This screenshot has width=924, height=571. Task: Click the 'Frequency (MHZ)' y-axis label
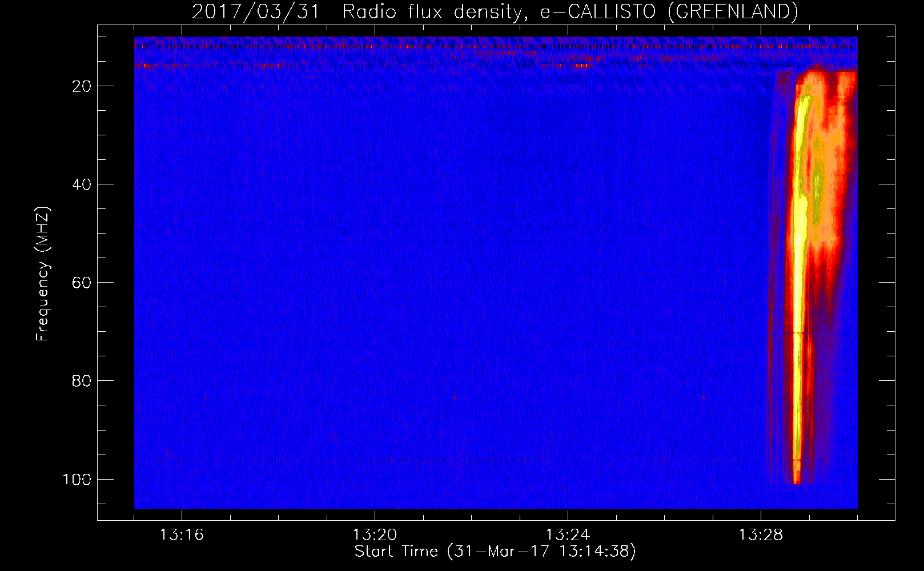43,274
